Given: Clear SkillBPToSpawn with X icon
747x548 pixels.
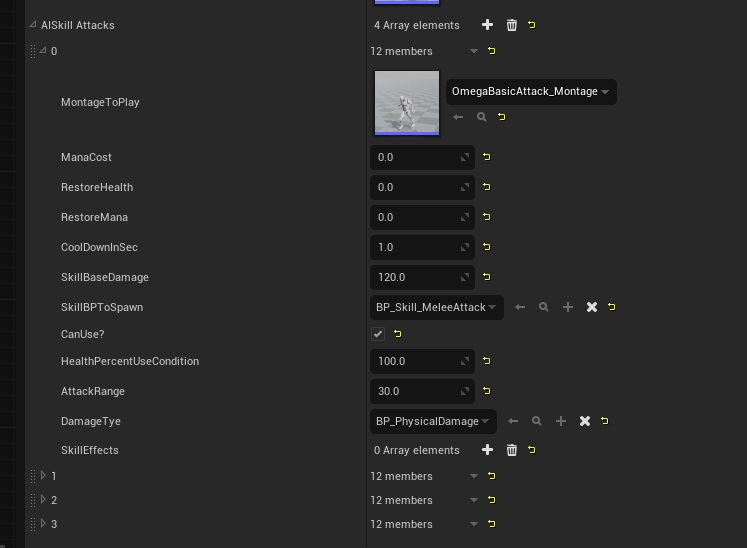Looking at the screenshot, I should click(x=592, y=307).
